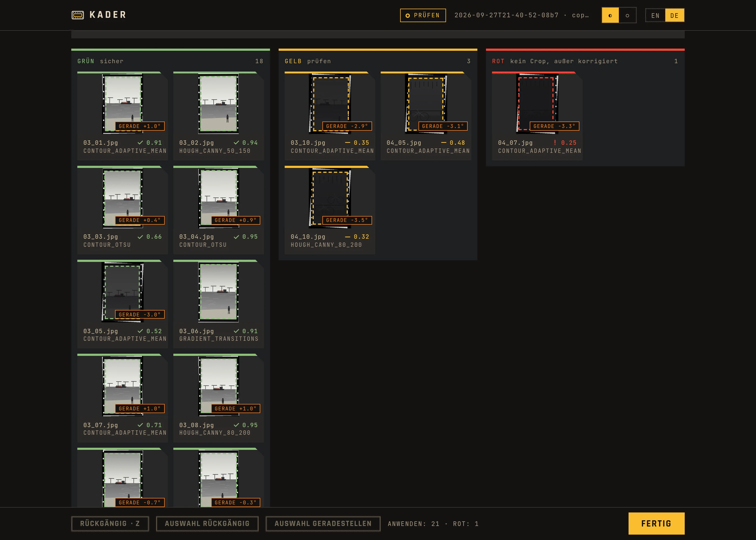Image resolution: width=756 pixels, height=540 pixels.
Task: Select the 03_02.jpg thumbnail
Action: click(x=218, y=104)
